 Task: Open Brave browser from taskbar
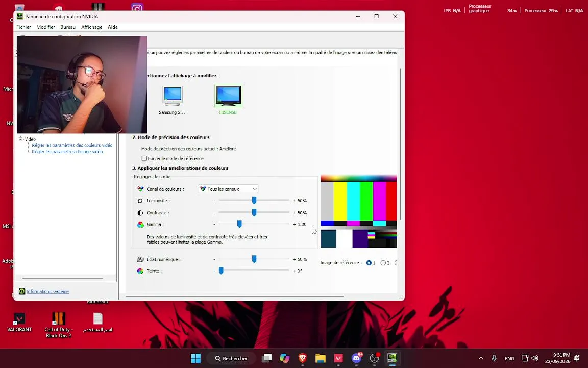(x=302, y=358)
